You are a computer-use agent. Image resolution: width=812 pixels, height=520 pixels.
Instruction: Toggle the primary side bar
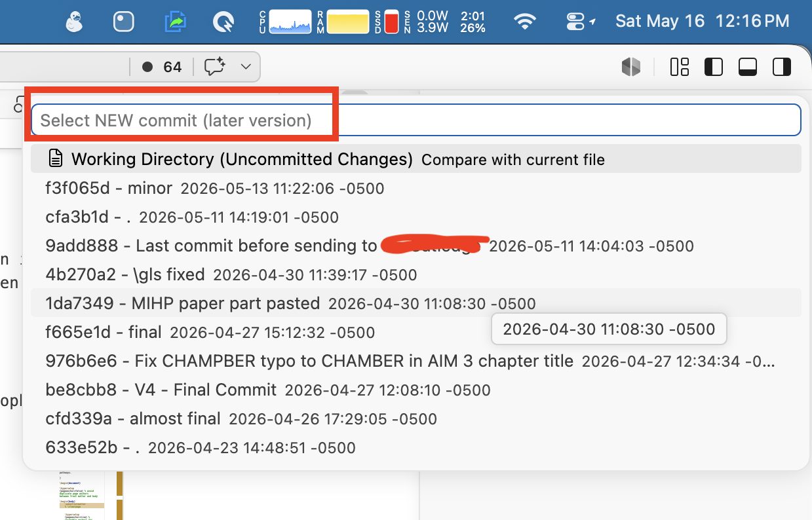pos(714,67)
